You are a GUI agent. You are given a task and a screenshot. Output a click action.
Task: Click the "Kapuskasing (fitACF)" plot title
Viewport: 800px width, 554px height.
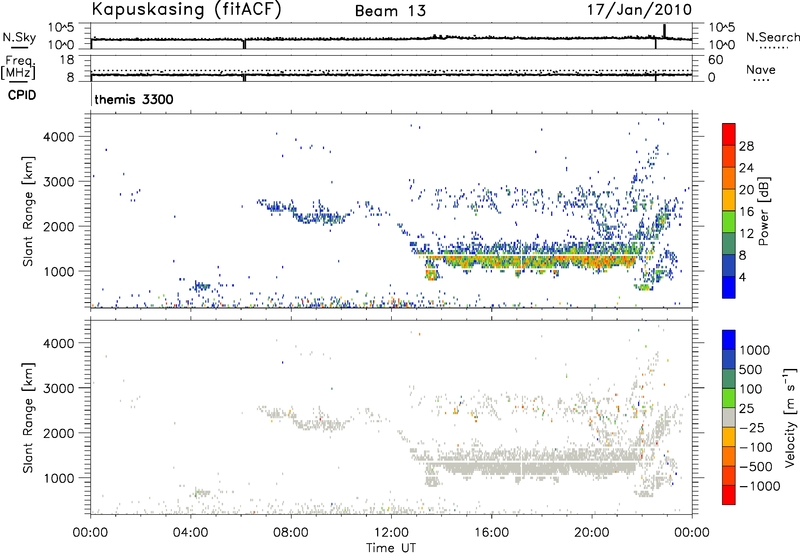pos(186,9)
